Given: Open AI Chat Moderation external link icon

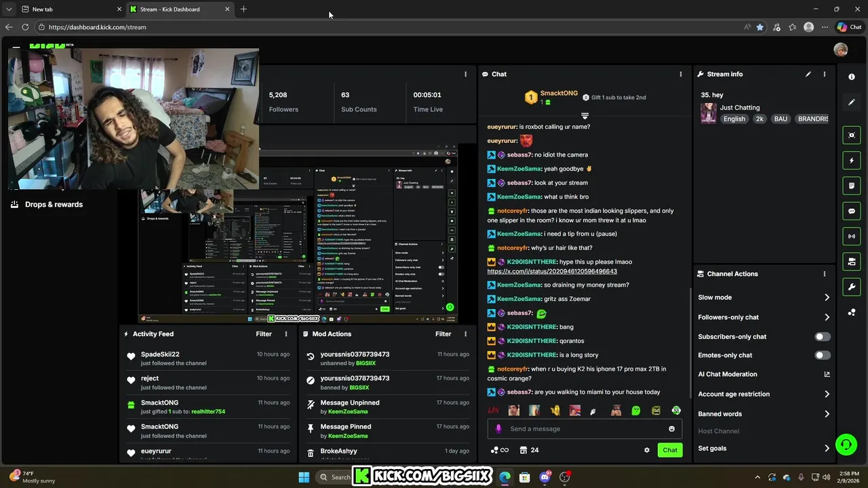Looking at the screenshot, I should point(827,374).
